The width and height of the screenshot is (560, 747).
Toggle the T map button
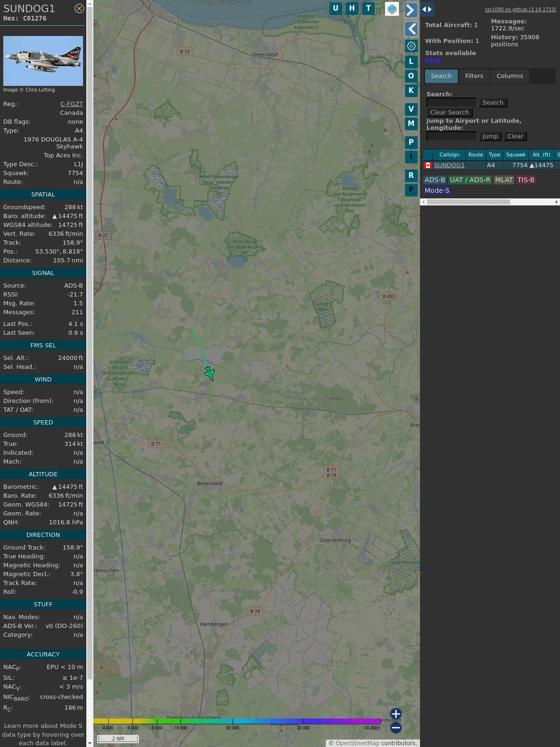(x=369, y=8)
